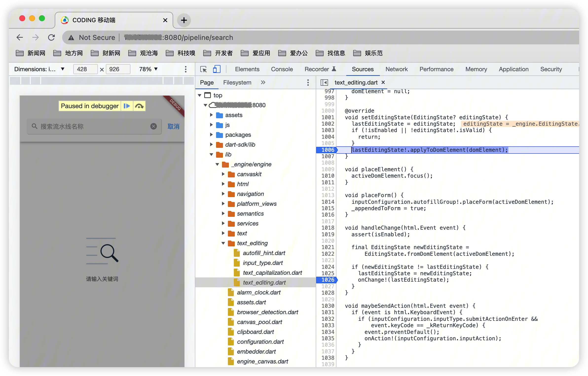Viewport: 588px width, 376px height.
Task: Click the Step over next function icon
Action: (x=139, y=106)
